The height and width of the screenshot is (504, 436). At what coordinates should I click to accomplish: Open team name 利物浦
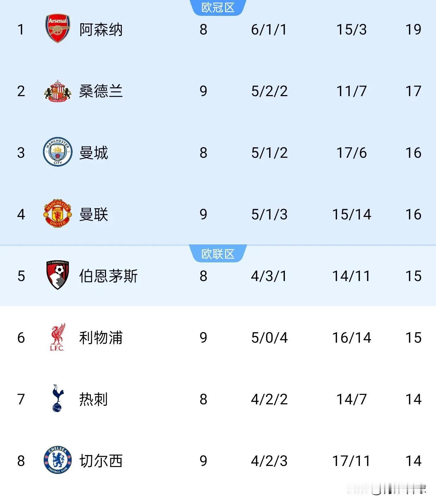(101, 338)
